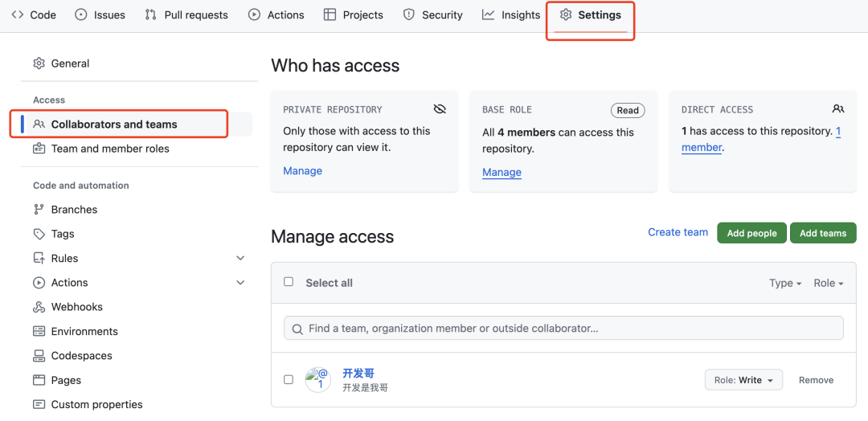Click the magnifier icon in the search field

coord(297,329)
